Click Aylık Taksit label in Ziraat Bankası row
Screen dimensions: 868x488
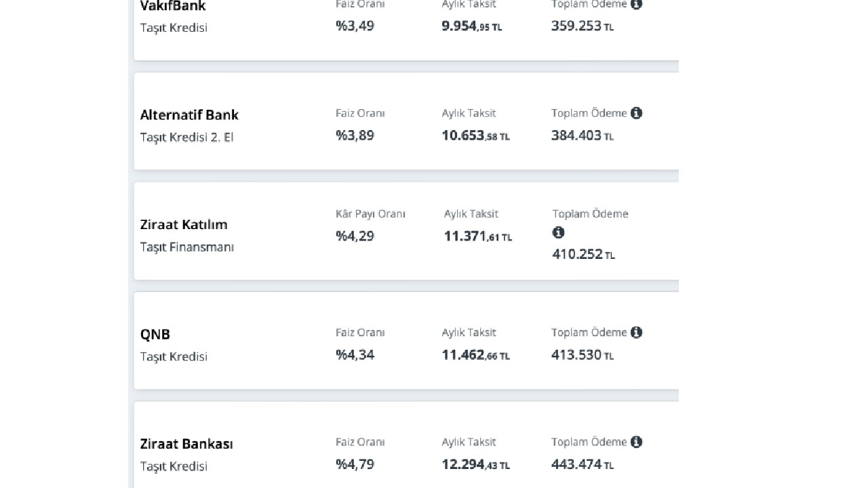pos(469,442)
